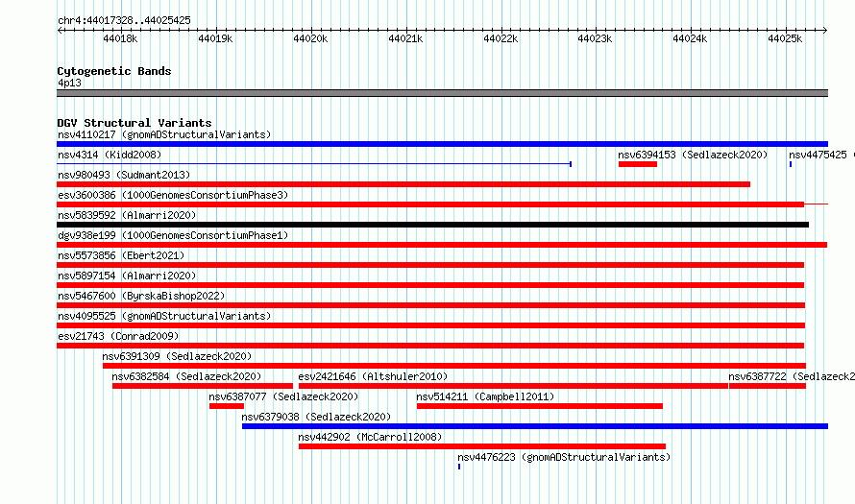Select the esv21743 (Conrad2009) label

click(x=118, y=336)
